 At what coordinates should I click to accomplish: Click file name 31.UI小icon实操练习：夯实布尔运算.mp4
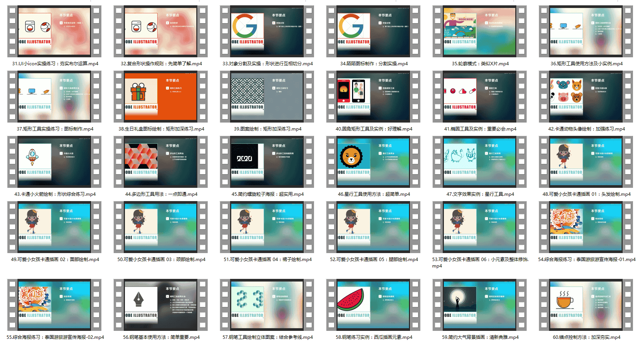coord(55,64)
